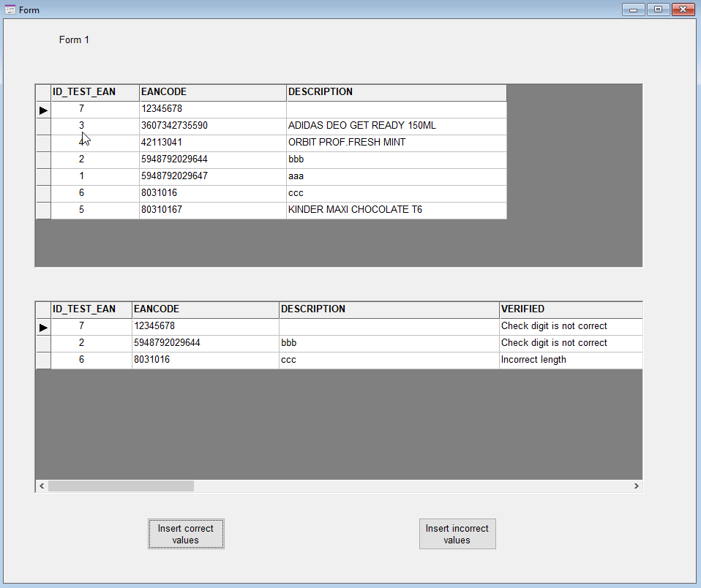
Task: Click the Insert correct values button
Action: pos(186,534)
